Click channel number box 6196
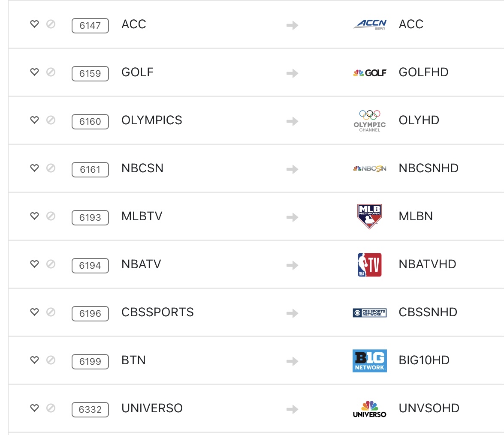 tap(90, 313)
